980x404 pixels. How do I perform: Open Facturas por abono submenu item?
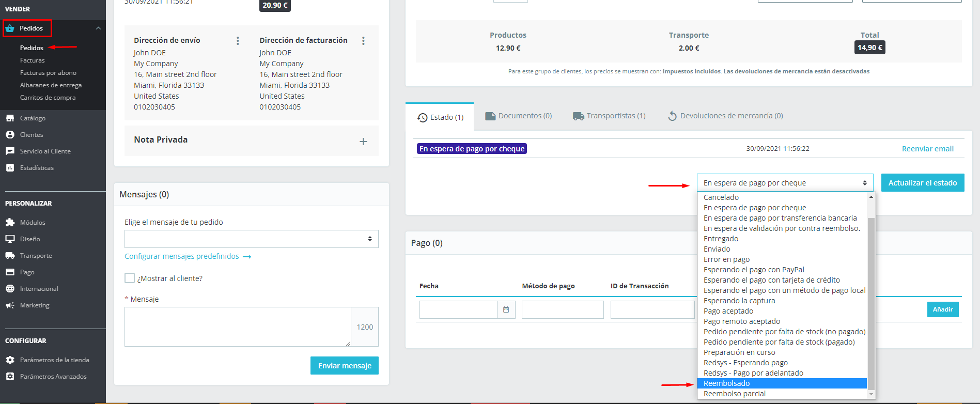[48, 73]
